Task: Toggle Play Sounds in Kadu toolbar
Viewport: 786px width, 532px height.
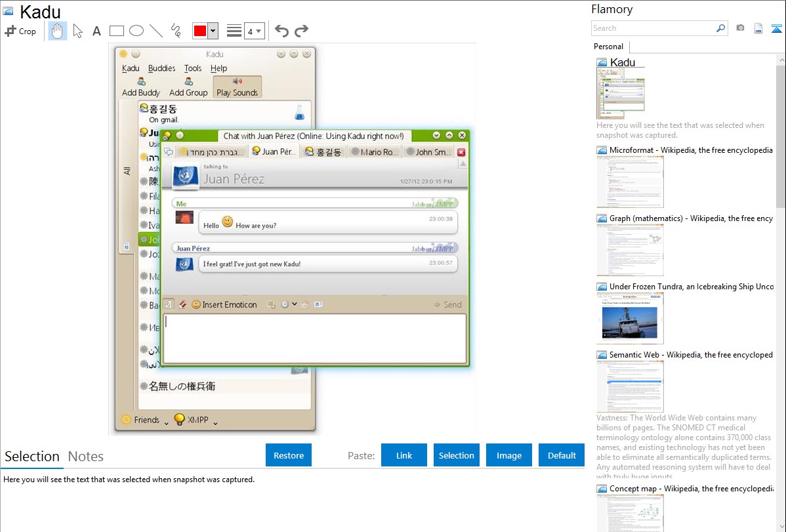Action: pyautogui.click(x=237, y=87)
